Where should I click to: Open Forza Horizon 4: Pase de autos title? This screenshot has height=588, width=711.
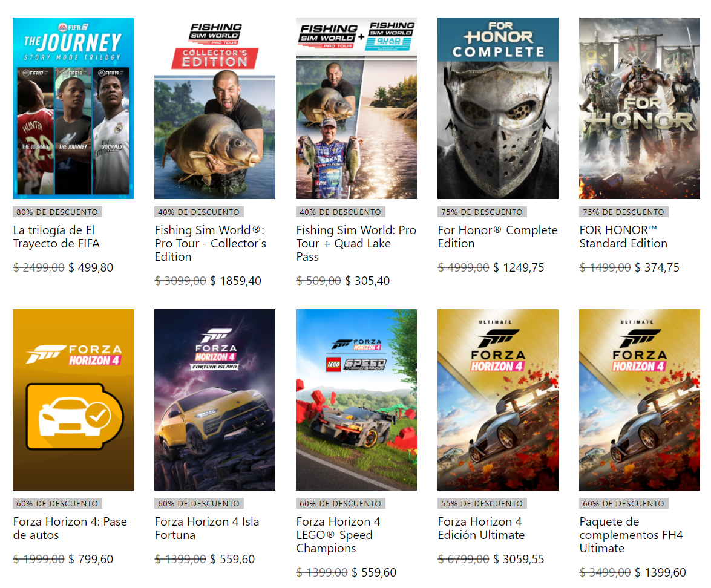(x=70, y=528)
